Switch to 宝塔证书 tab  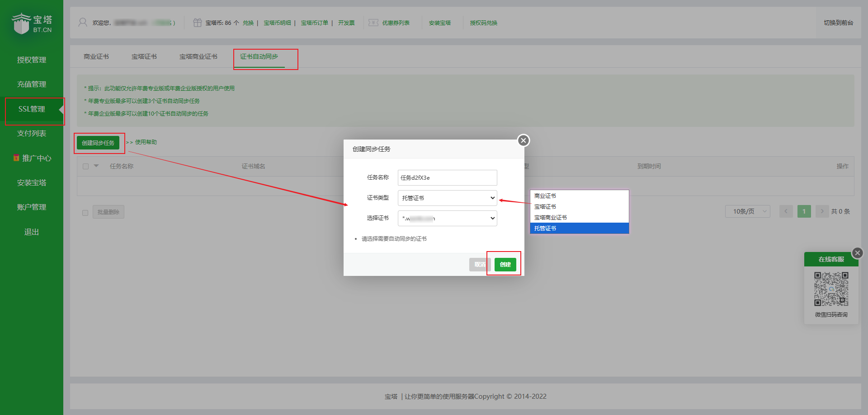(x=144, y=56)
